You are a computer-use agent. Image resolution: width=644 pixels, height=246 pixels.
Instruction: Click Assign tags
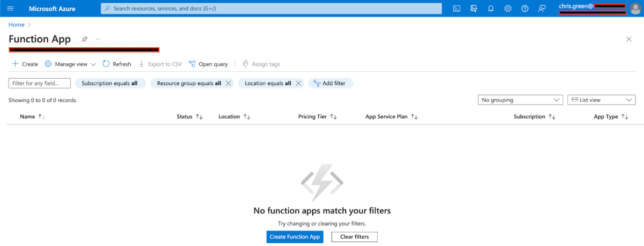261,64
